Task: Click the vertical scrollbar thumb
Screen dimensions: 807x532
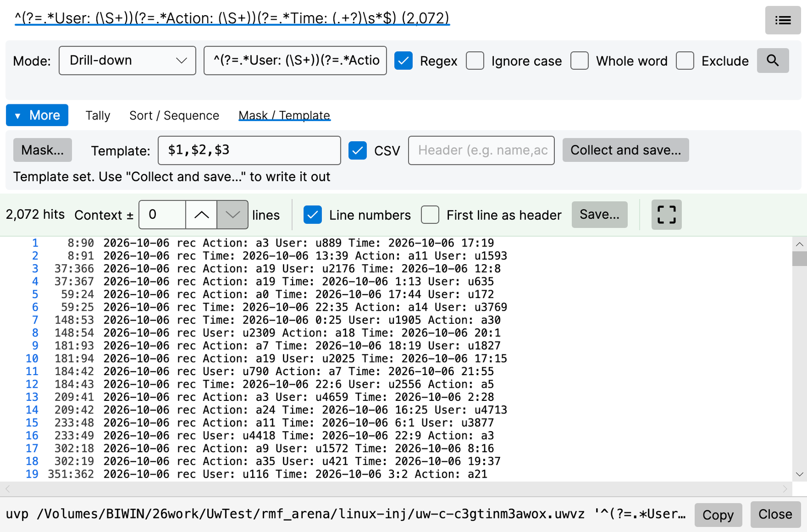Action: (x=799, y=258)
